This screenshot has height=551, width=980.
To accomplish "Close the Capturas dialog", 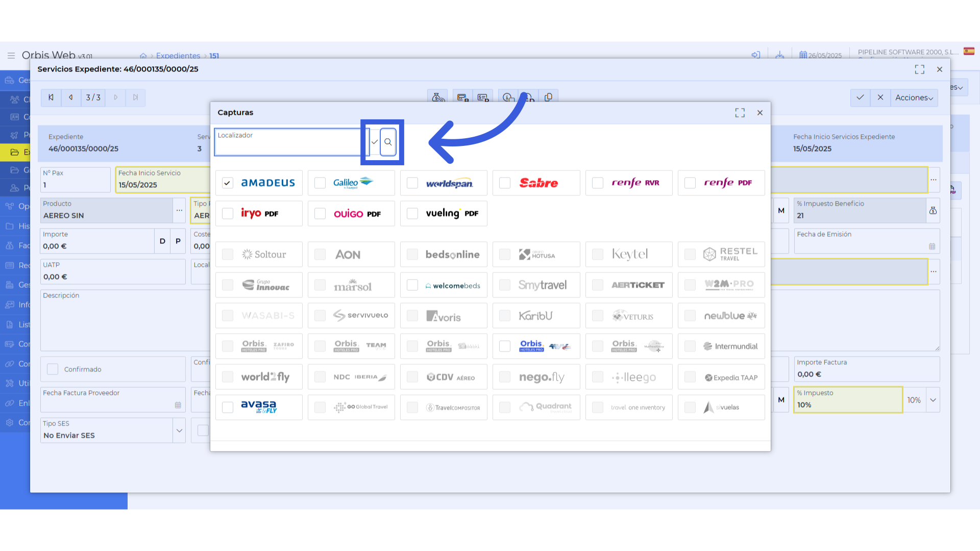I will tap(760, 113).
